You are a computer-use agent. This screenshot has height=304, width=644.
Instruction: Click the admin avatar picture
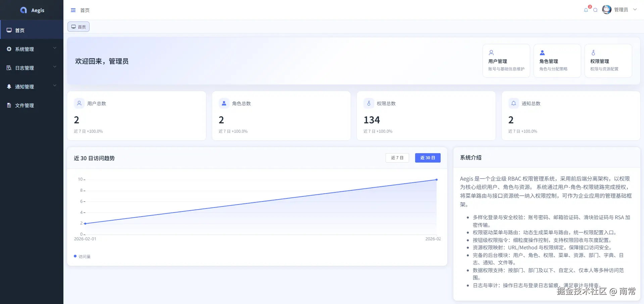(606, 9)
